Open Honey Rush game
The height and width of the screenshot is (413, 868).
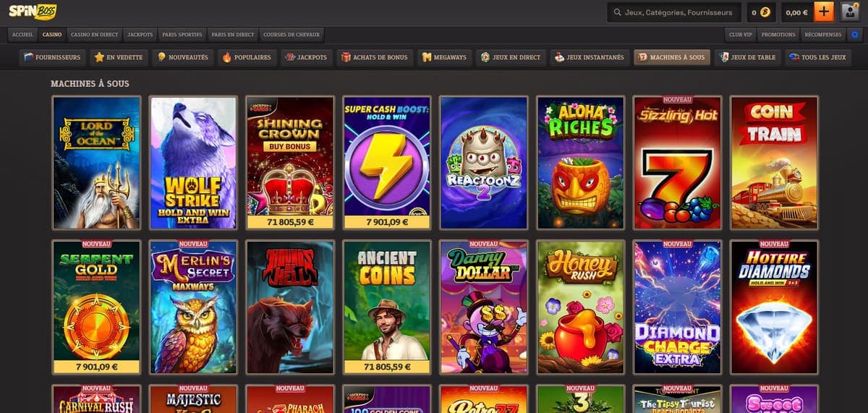pyautogui.click(x=581, y=307)
